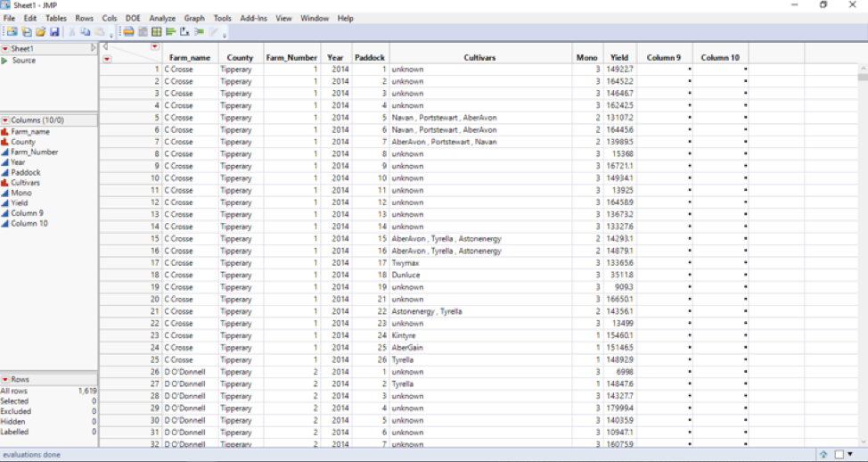Screen dimensions: 868x462
Task: Open the Columns panel red triangle menu
Action: pos(5,120)
